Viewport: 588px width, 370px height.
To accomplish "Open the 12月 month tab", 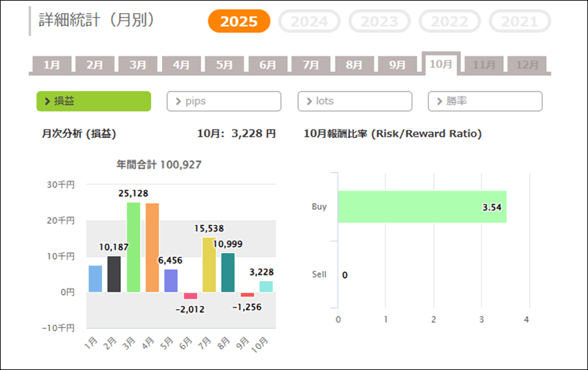I will point(527,65).
